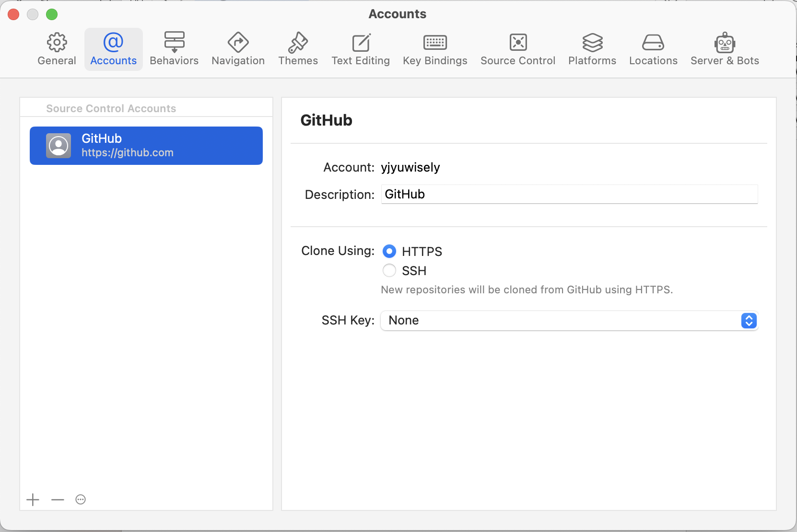This screenshot has height=532, width=797.
Task: Open the SSH Key dropdown
Action: (569, 320)
